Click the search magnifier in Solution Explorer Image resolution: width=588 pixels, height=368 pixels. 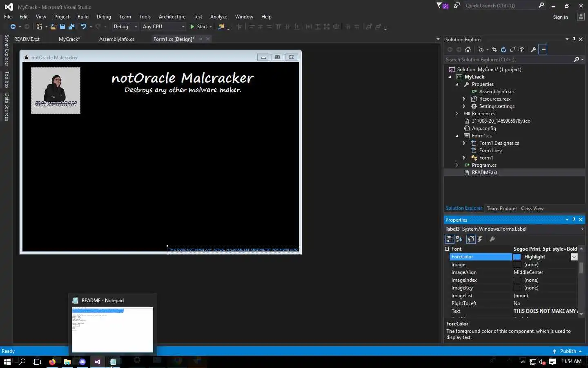tap(576, 59)
